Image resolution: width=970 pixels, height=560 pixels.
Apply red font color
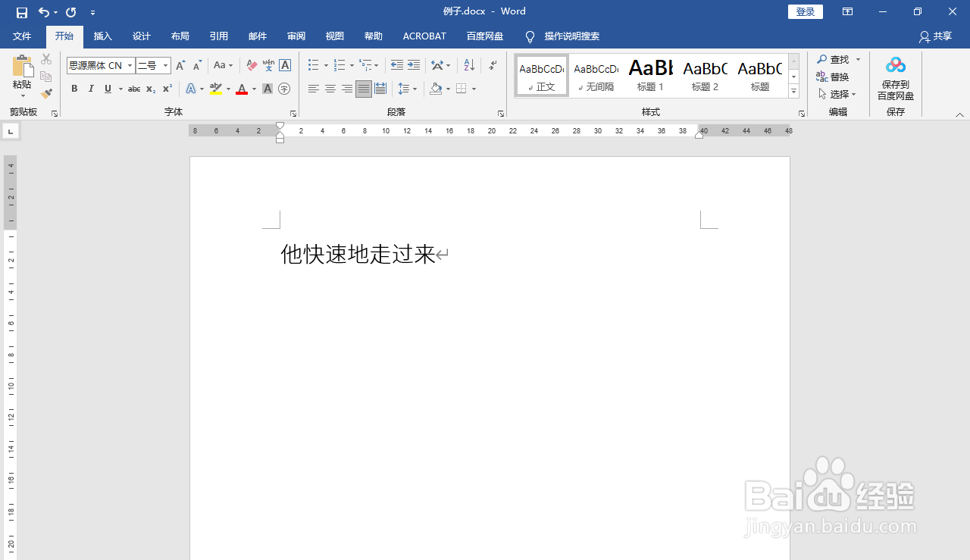(x=242, y=89)
